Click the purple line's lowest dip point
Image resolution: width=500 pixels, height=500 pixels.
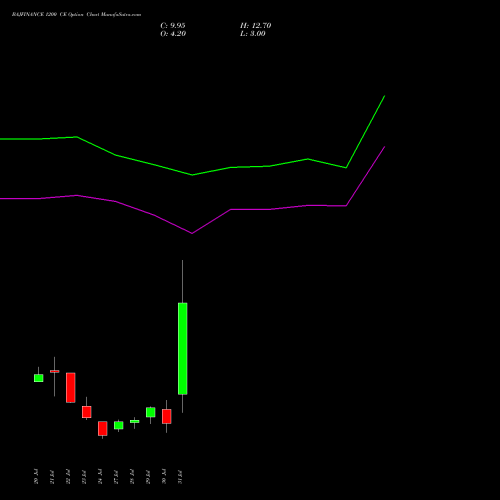[192, 233]
